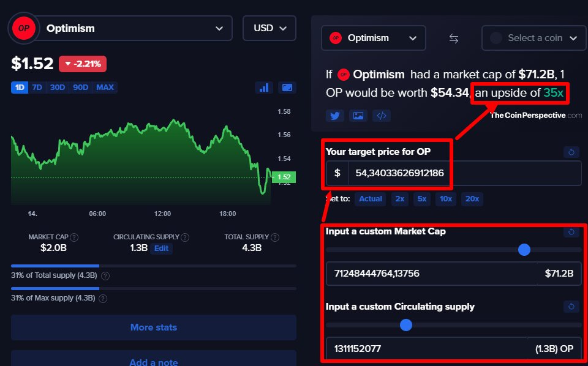Reset the custom Circulating supply icon
Viewport: 588px width, 366px height.
pos(571,307)
